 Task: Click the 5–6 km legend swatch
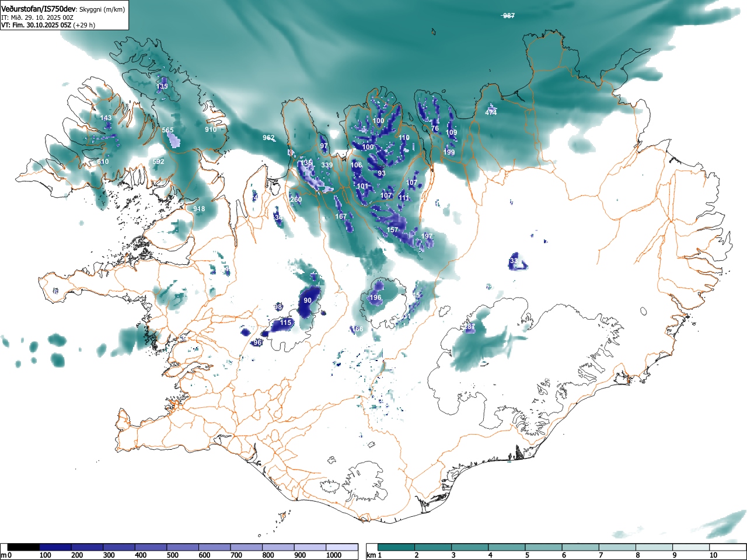coord(544,547)
